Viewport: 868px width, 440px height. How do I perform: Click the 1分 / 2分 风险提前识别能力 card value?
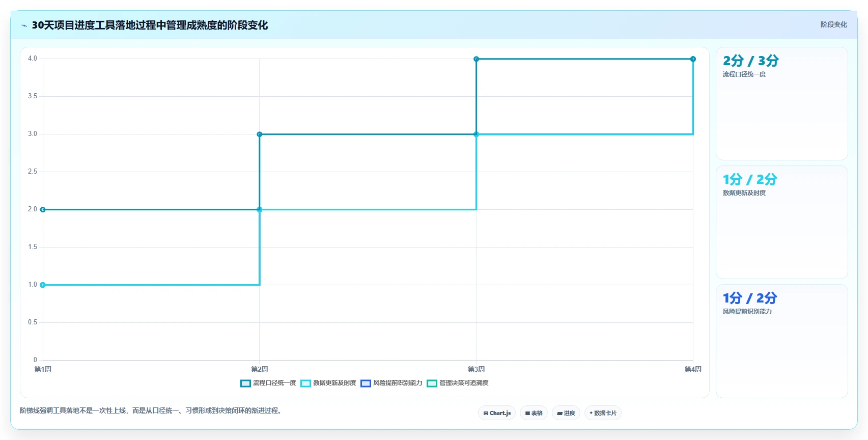pos(750,298)
